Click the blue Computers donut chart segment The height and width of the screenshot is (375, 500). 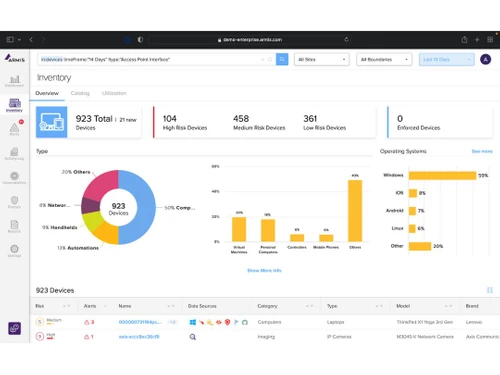coord(145,207)
